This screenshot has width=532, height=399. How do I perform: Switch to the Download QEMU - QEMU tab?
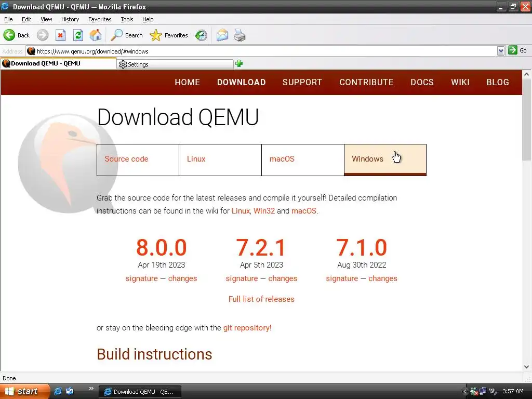pyautogui.click(x=58, y=63)
